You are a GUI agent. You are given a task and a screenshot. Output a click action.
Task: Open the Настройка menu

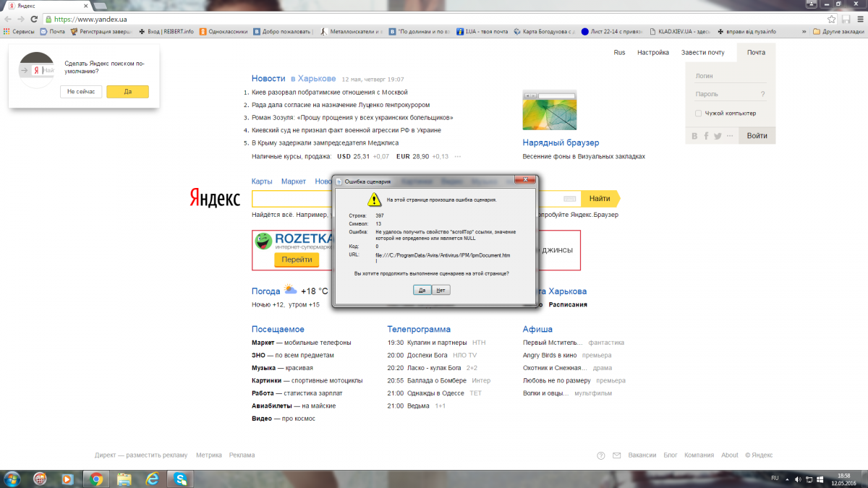(652, 52)
